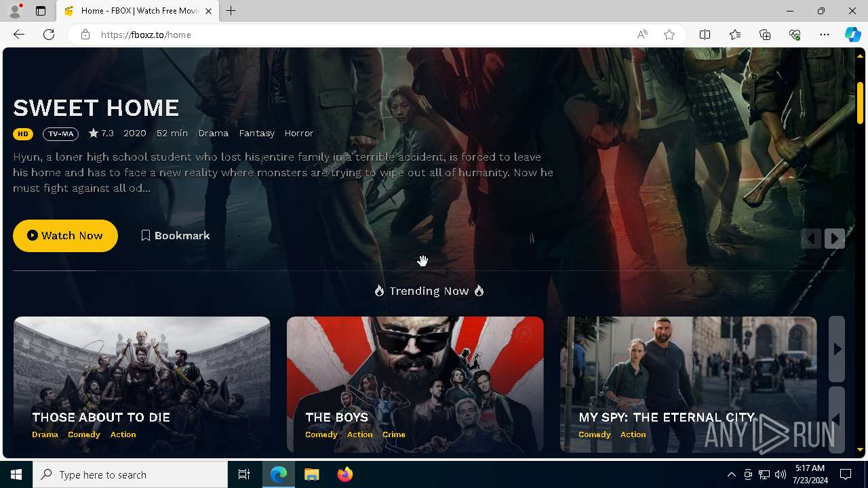Open Comedy genre under My Spy
868x488 pixels.
tap(595, 434)
